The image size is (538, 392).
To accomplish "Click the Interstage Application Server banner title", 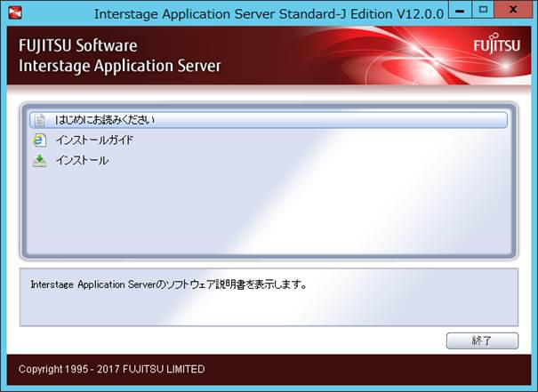I will point(120,66).
